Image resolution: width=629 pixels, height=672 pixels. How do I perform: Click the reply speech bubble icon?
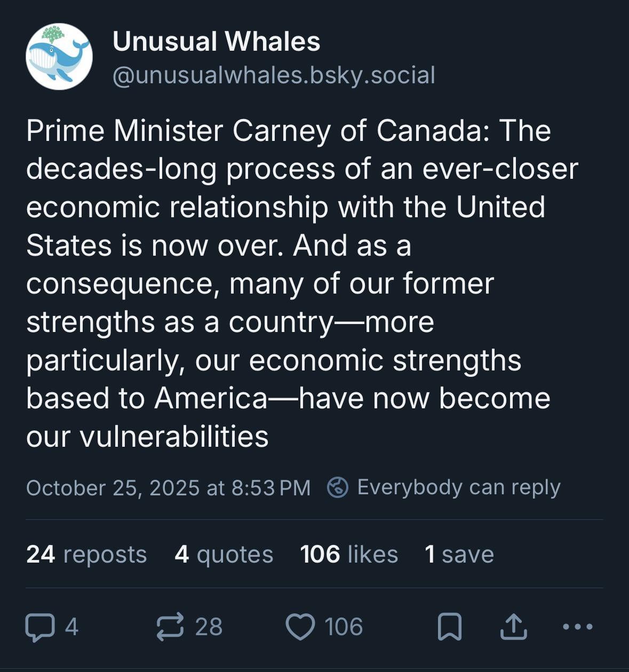(x=40, y=627)
